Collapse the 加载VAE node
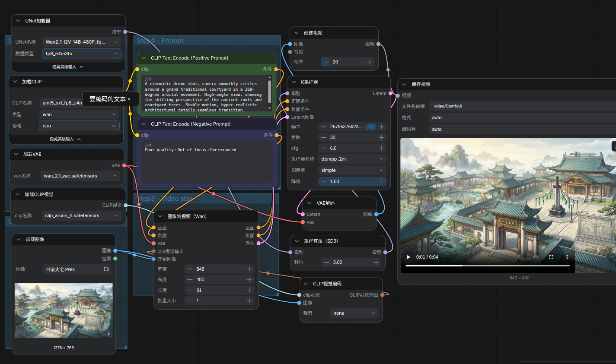The image size is (616, 364). tap(16, 154)
